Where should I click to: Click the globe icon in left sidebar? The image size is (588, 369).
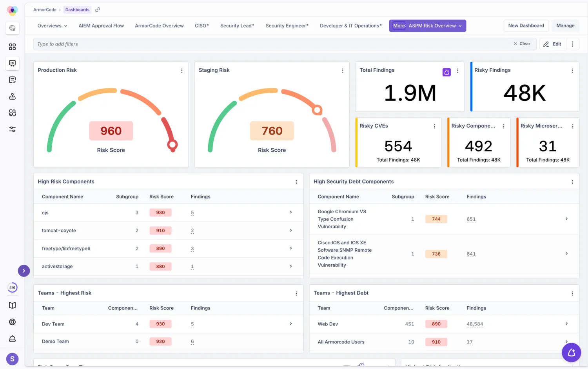(x=12, y=28)
